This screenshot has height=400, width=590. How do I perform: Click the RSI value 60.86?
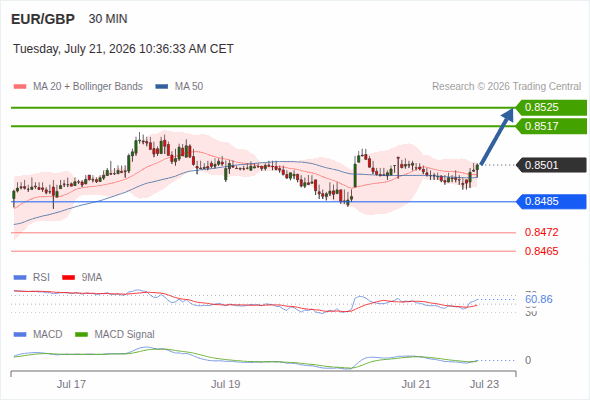(539, 300)
